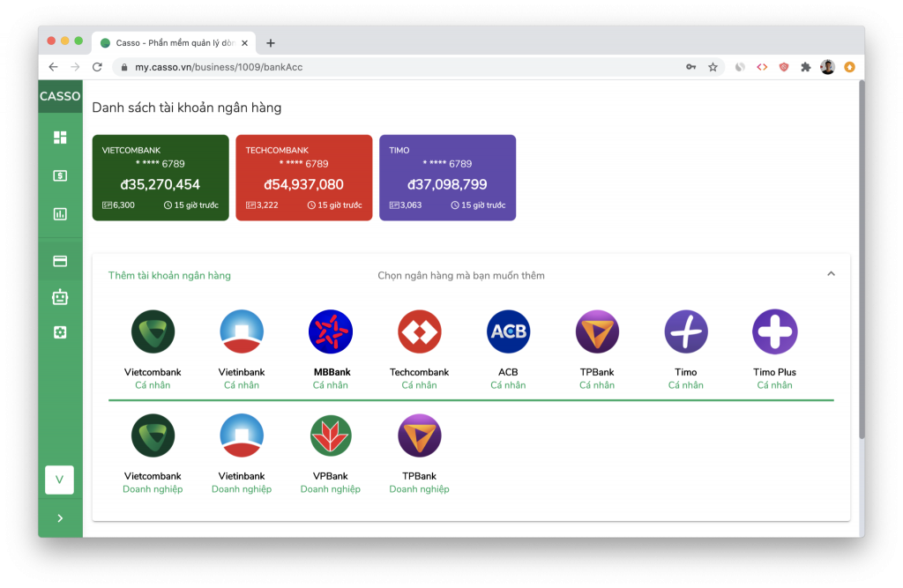Image resolution: width=903 pixels, height=588 pixels.
Task: Click the gray swirl extension icon
Action: pyautogui.click(x=740, y=67)
